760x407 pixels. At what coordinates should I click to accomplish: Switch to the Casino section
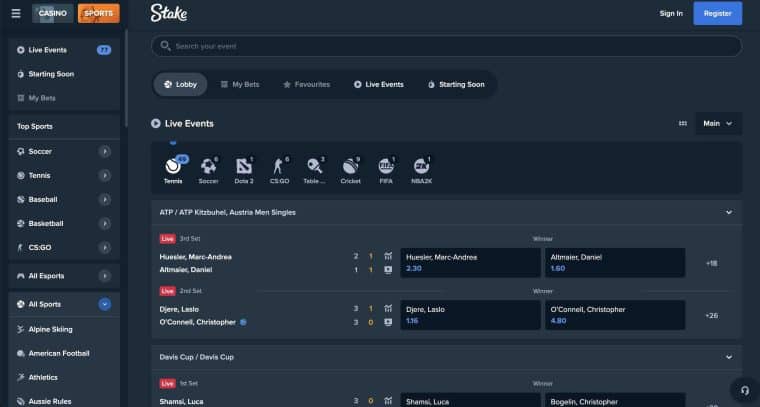(x=53, y=14)
